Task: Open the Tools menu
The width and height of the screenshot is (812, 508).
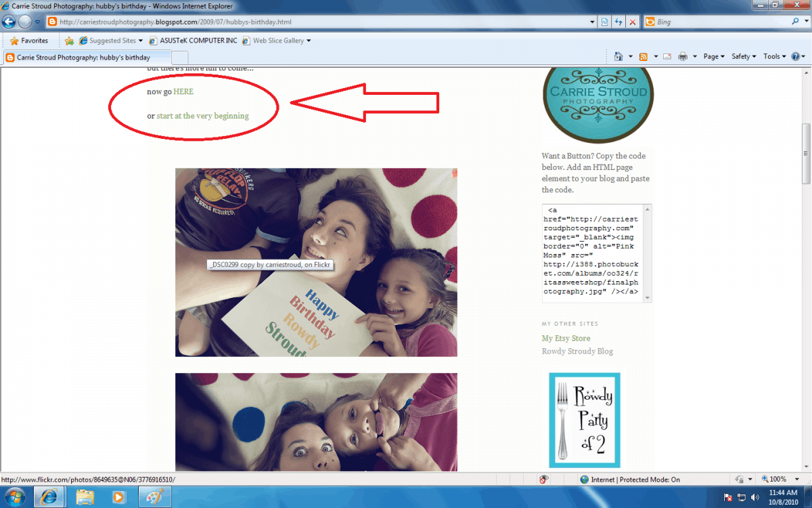Action: pos(775,57)
